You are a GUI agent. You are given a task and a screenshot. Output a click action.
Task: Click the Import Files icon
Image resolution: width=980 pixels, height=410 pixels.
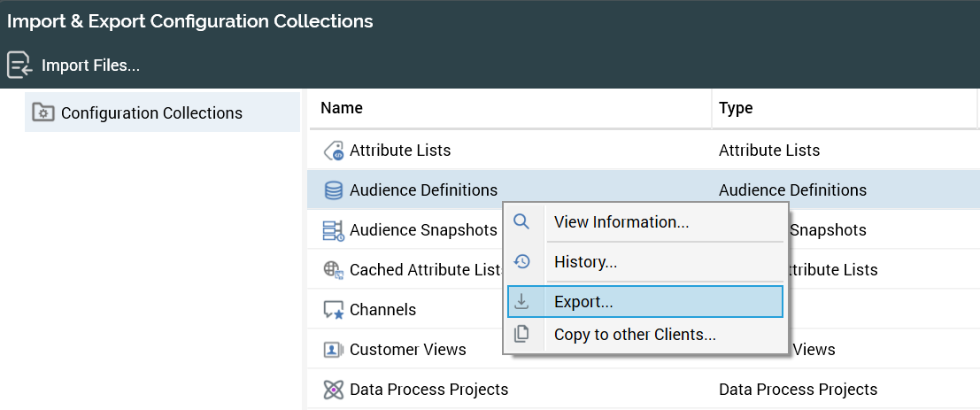pyautogui.click(x=19, y=65)
